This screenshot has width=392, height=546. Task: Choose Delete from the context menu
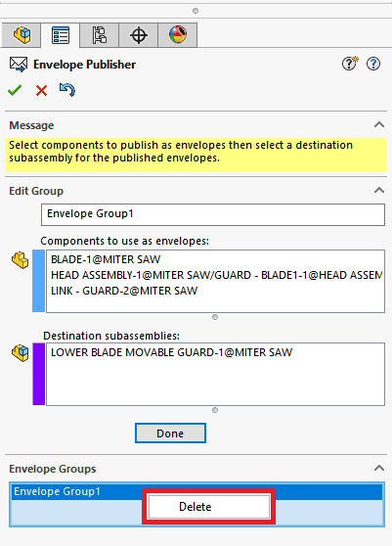pos(209,507)
